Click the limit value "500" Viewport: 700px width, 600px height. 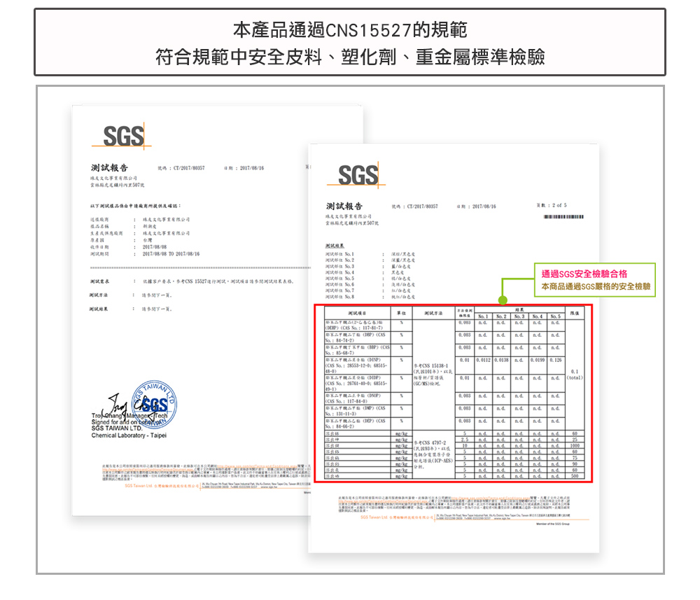575,476
